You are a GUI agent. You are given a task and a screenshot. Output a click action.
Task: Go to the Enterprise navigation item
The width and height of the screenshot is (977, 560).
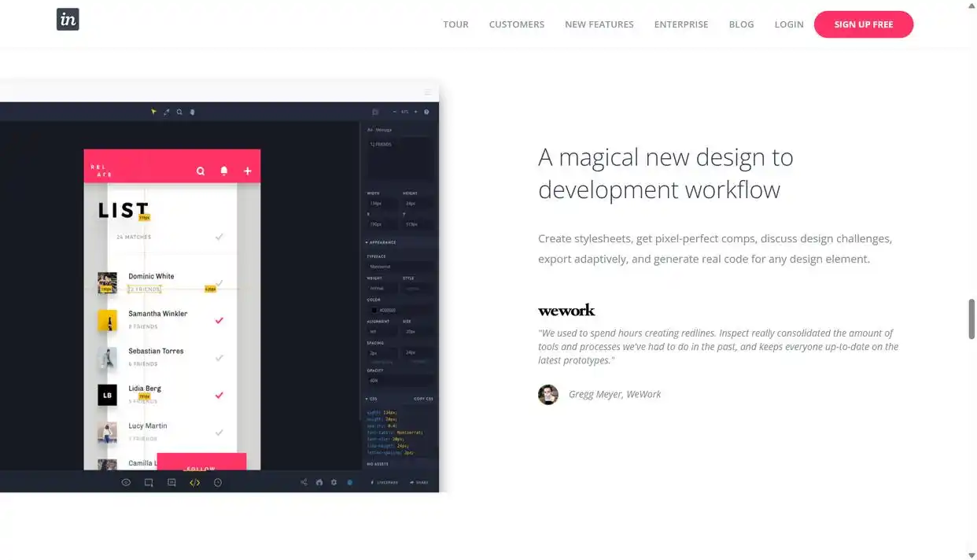680,24
